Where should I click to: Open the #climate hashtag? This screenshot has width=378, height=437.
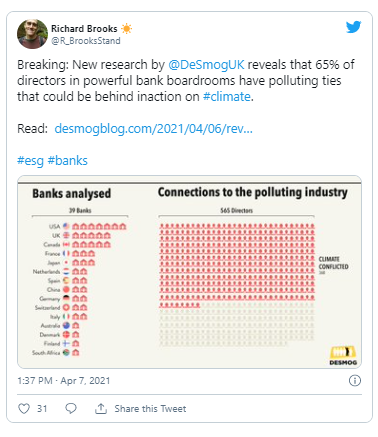click(227, 97)
